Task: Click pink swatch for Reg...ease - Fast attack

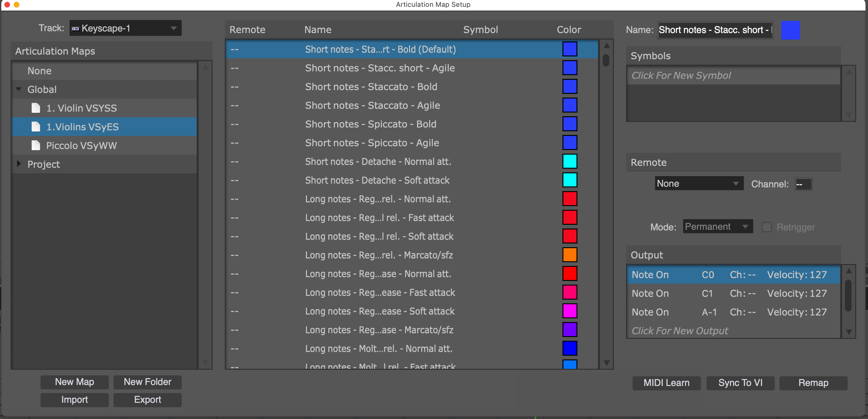Action: (x=569, y=292)
